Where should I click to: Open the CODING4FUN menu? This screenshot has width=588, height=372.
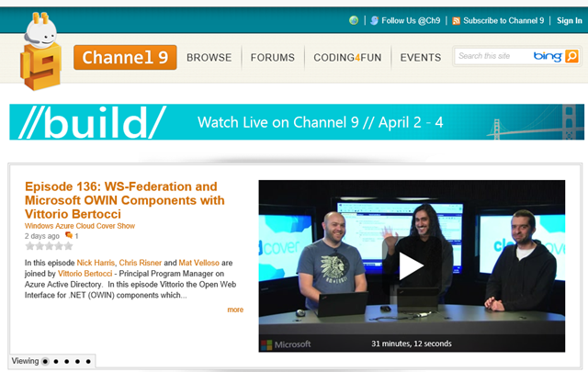[x=347, y=57]
